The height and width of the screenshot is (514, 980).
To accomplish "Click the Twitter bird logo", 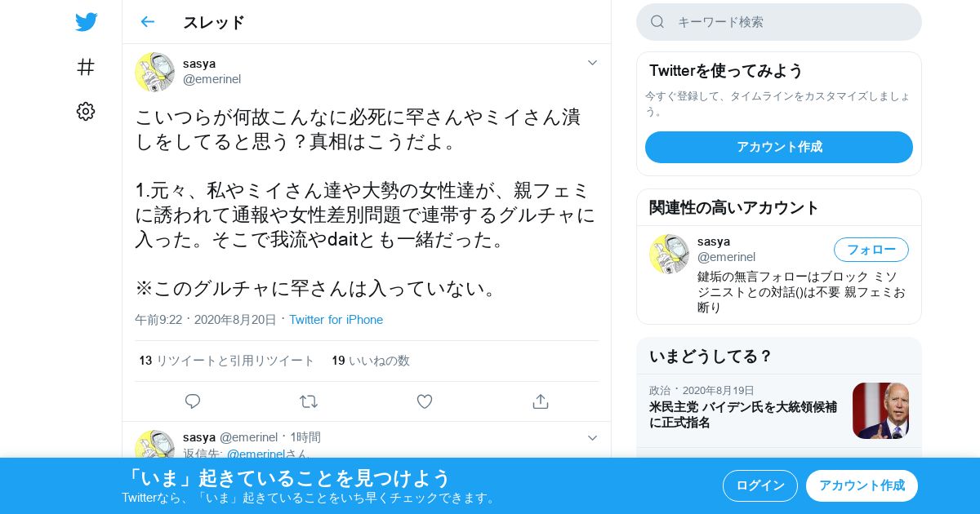I will (86, 22).
